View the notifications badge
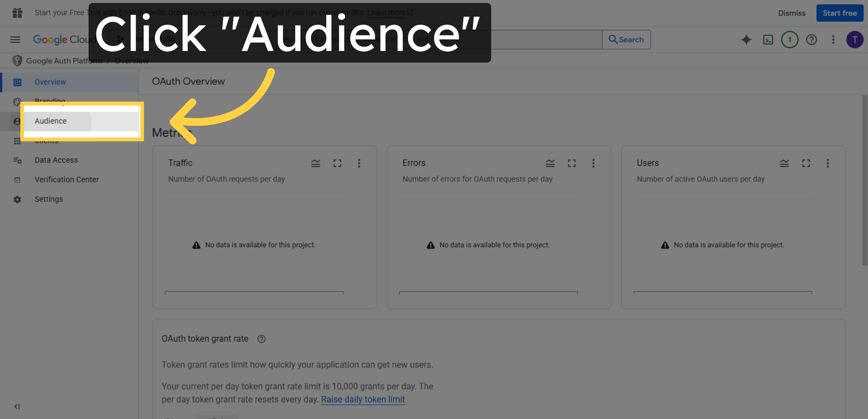This screenshot has height=419, width=868. [x=790, y=40]
